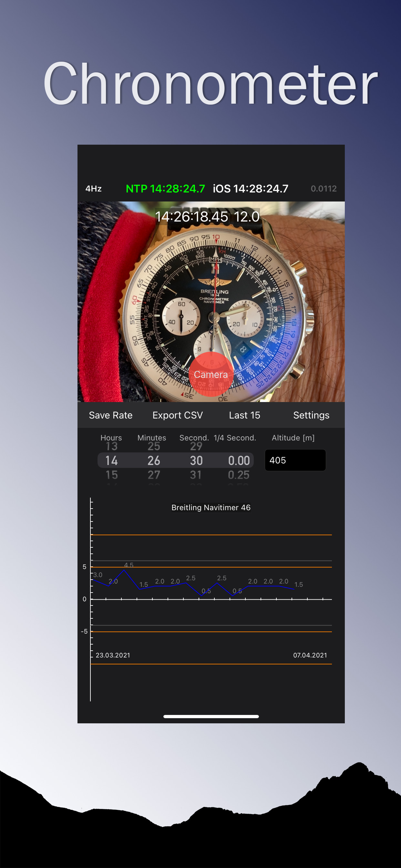
Task: Select second 31 in the Seconds picker
Action: click(196, 475)
